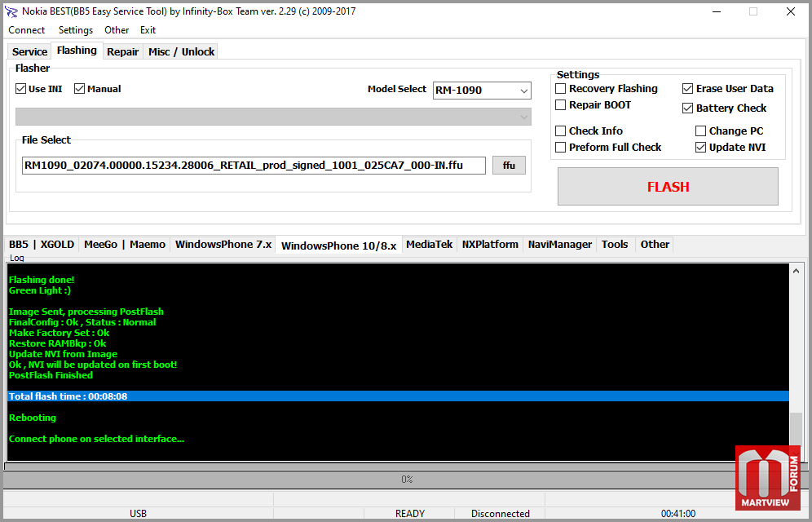
Task: Switch to the Repair tab
Action: [x=123, y=51]
